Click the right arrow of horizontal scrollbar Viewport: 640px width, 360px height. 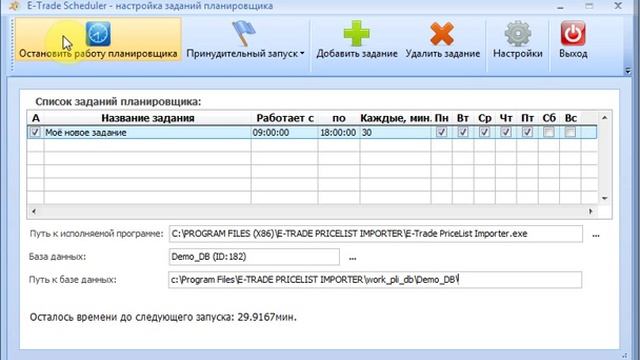pyautogui.click(x=590, y=211)
